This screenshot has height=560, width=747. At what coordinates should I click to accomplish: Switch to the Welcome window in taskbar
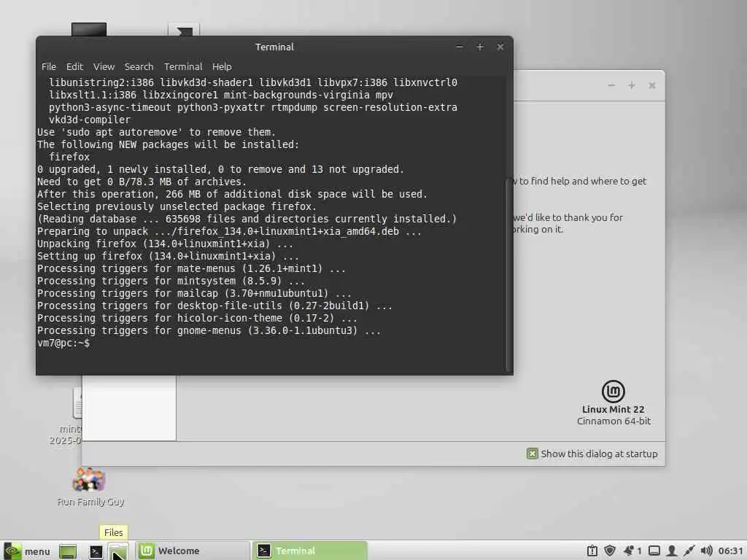(x=193, y=551)
